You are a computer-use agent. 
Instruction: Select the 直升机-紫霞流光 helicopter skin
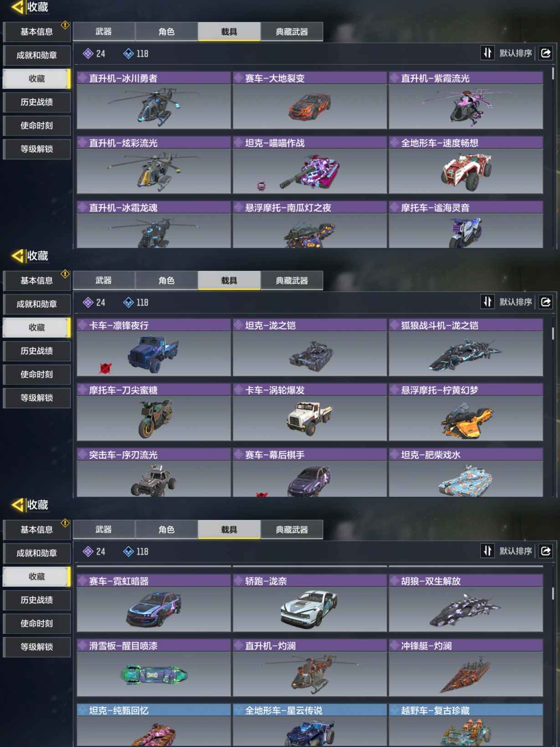tap(466, 100)
